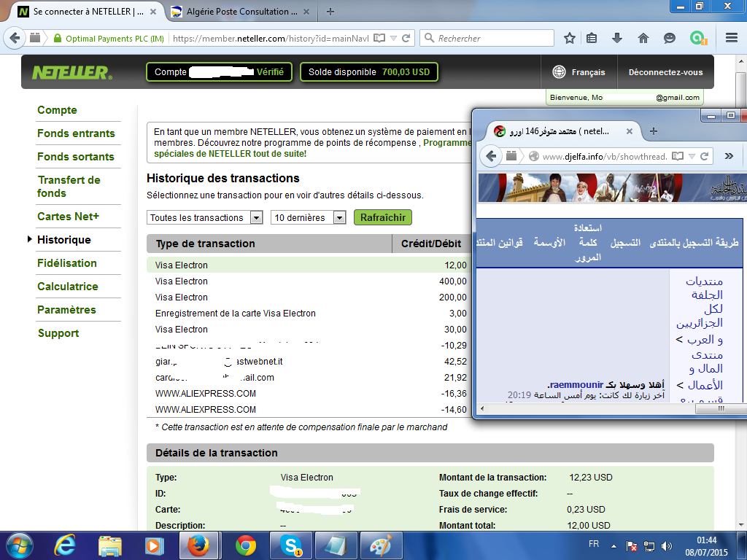This screenshot has height=560, width=747.
Task: Click the globe language icon
Action: pyautogui.click(x=559, y=72)
